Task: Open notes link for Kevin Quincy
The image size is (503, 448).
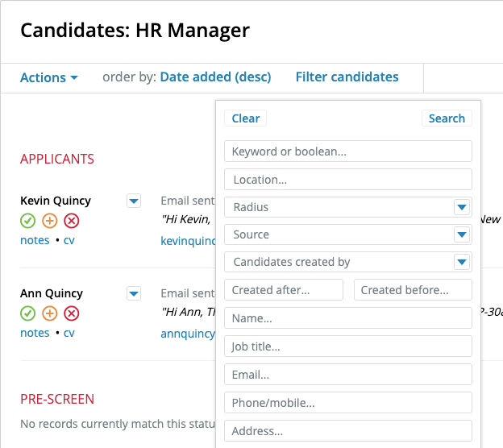Action: click(35, 240)
